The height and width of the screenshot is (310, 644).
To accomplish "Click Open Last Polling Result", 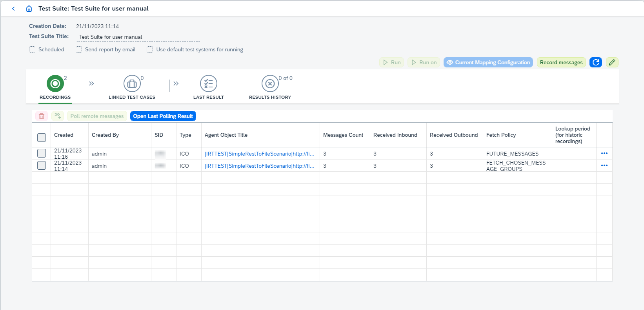I will tap(163, 116).
